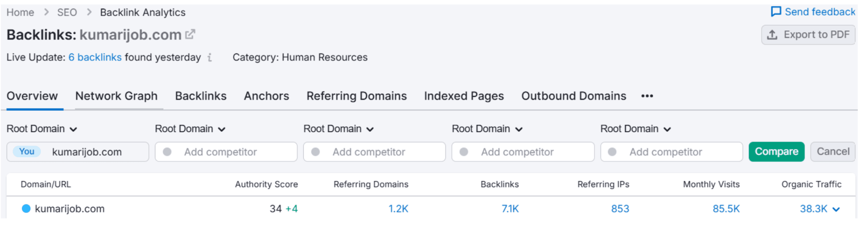
Task: Click the third Add competitor input field
Action: pos(523,152)
